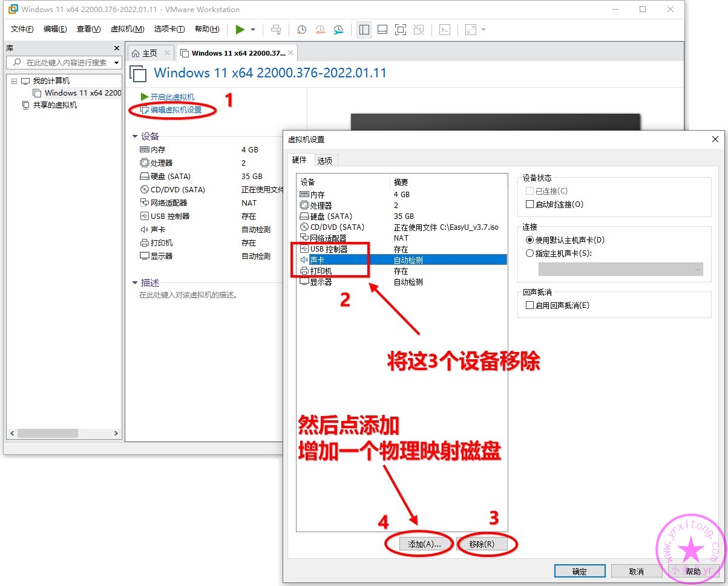Image resolution: width=728 pixels, height=586 pixels.
Task: Click the full screen mode icon
Action: click(400, 29)
